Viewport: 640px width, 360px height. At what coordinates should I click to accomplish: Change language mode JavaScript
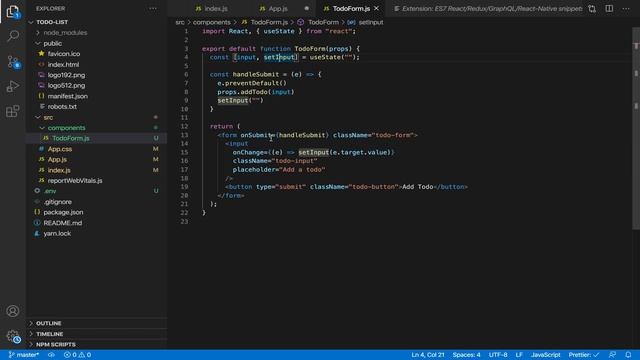[545, 355]
